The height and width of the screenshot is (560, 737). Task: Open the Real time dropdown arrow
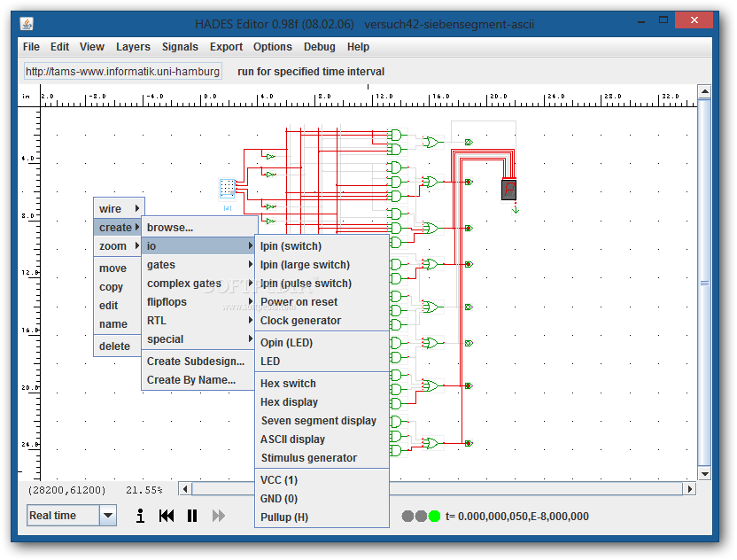[x=108, y=516]
